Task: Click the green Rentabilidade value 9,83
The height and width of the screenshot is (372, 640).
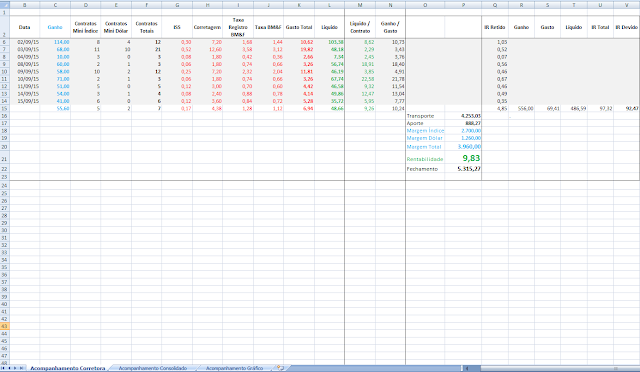Action: 463,158
